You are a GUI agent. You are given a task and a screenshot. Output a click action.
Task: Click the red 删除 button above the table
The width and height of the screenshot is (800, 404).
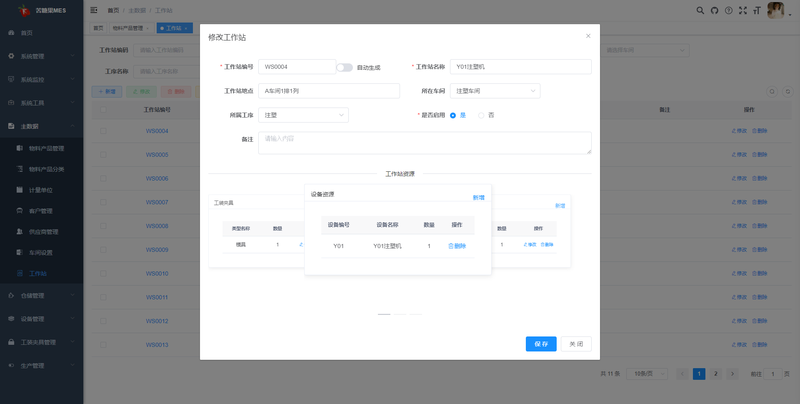(x=176, y=92)
